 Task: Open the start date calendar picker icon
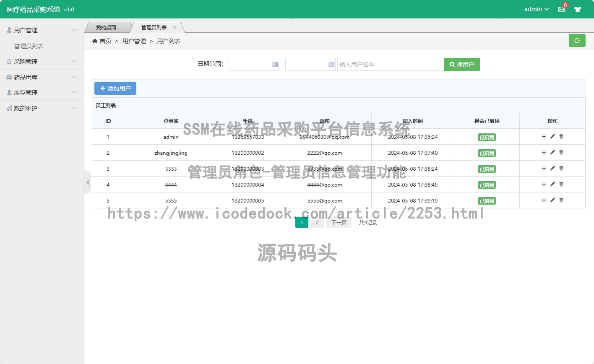[x=275, y=65]
